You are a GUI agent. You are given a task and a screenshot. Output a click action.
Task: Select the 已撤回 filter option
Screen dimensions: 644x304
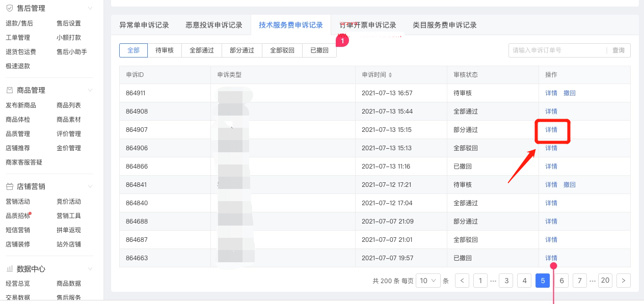pyautogui.click(x=319, y=50)
